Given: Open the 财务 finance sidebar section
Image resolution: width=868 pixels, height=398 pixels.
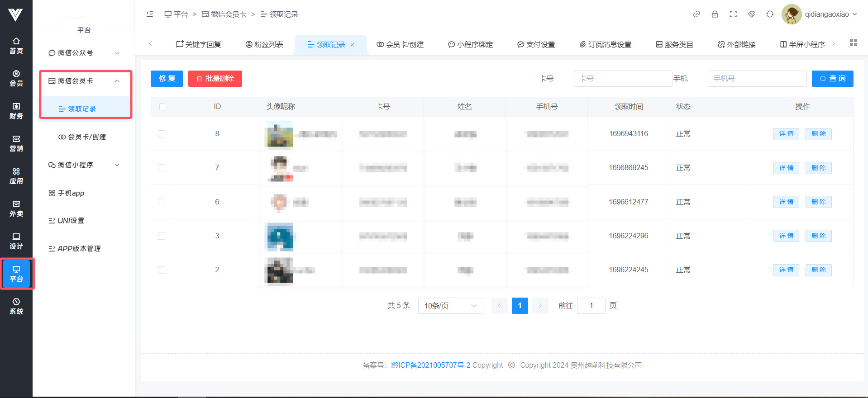Looking at the screenshot, I should click(x=16, y=111).
